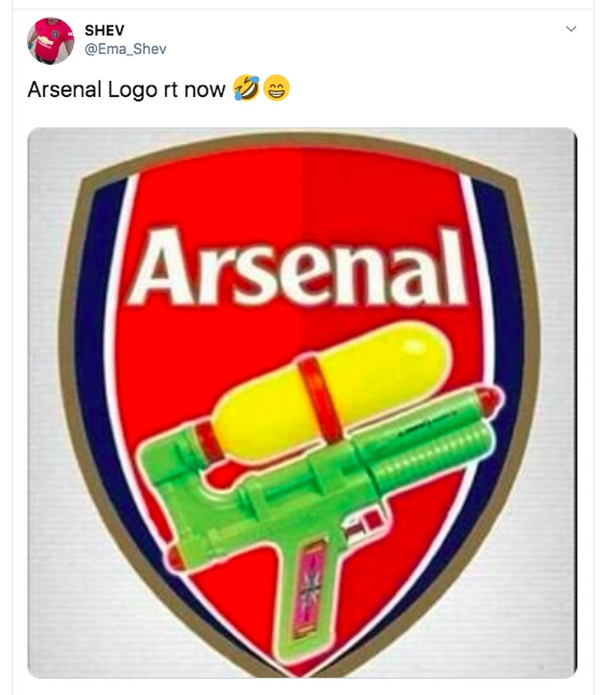
Task: Click SHEV's profile avatar picture
Action: click(51, 40)
